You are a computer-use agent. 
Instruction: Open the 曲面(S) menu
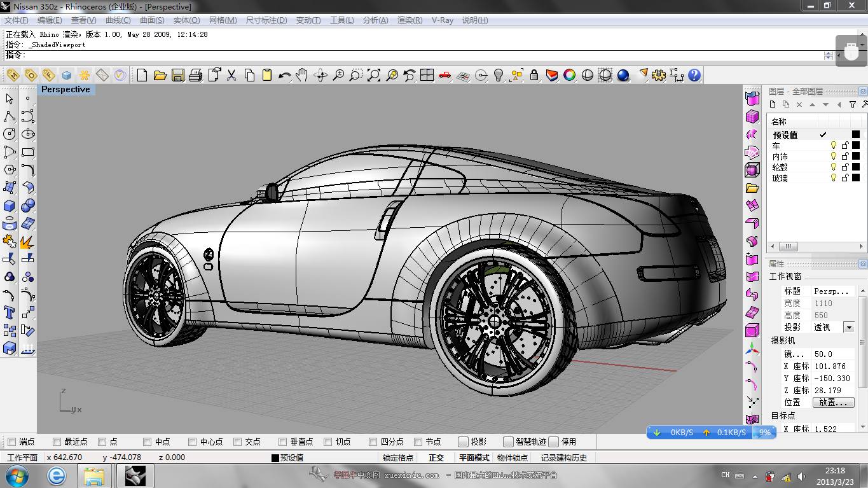pos(152,20)
